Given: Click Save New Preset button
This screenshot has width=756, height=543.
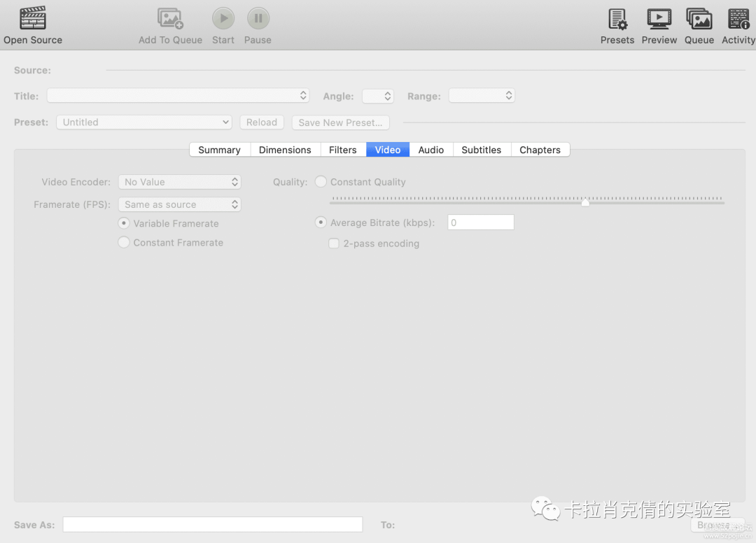Looking at the screenshot, I should coord(340,122).
